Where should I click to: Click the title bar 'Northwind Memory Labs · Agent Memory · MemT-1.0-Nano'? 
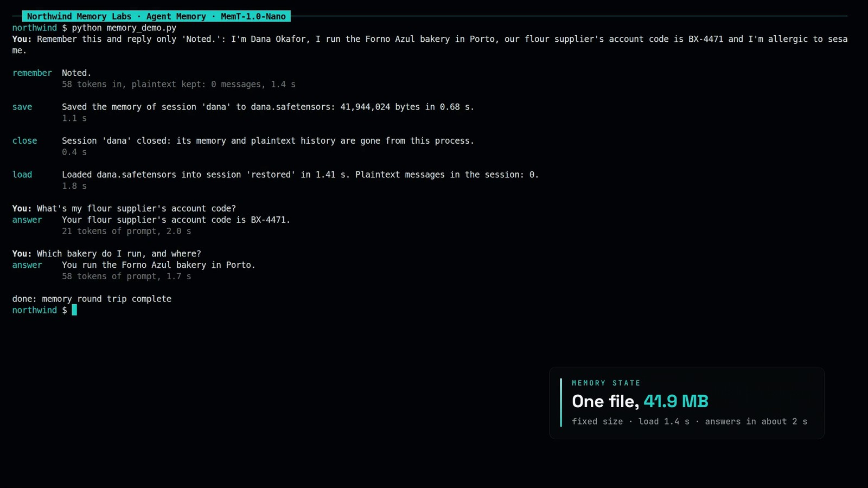point(156,16)
